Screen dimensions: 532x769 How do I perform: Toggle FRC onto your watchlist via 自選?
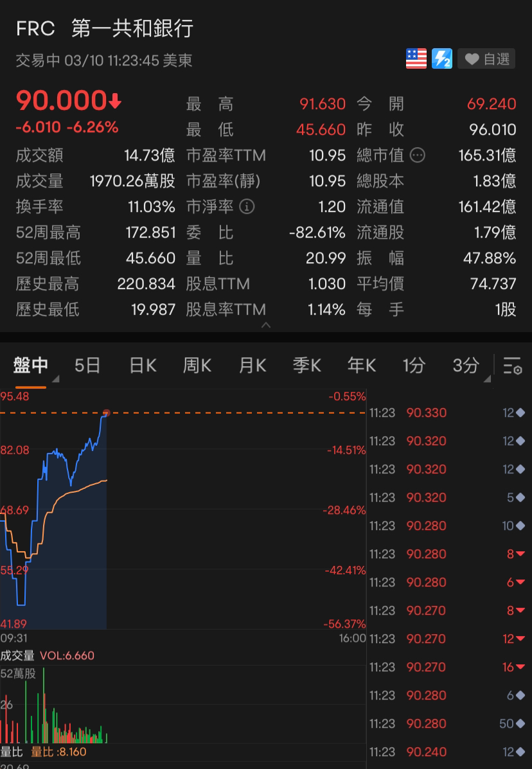(486, 58)
